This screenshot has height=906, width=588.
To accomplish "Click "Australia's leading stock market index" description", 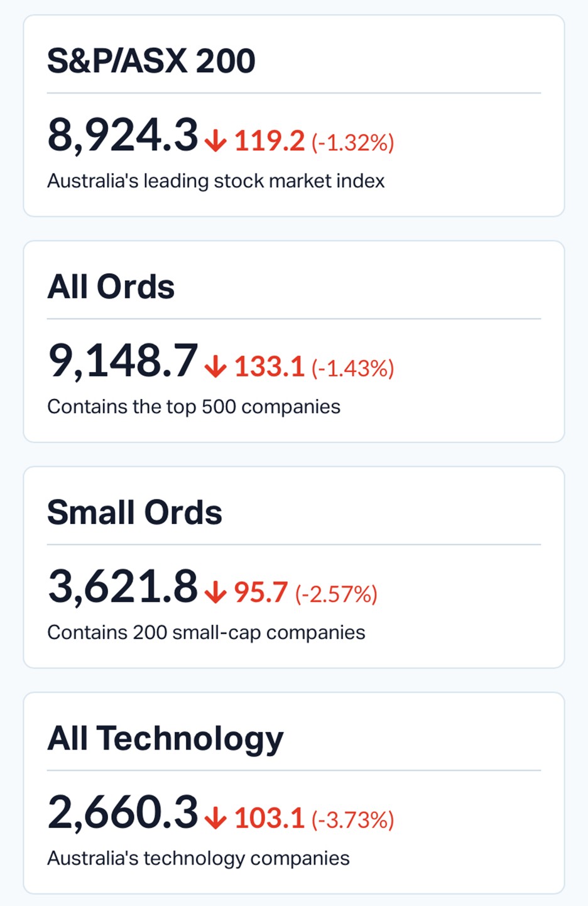I will [x=216, y=181].
